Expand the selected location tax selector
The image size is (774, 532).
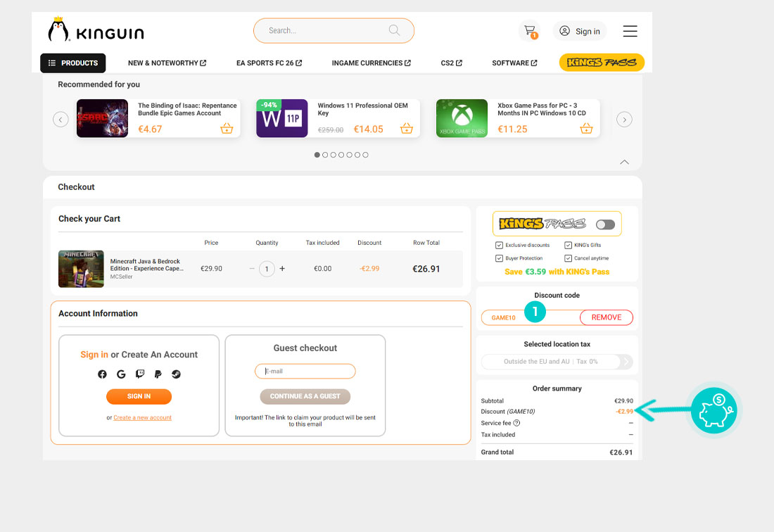(626, 362)
